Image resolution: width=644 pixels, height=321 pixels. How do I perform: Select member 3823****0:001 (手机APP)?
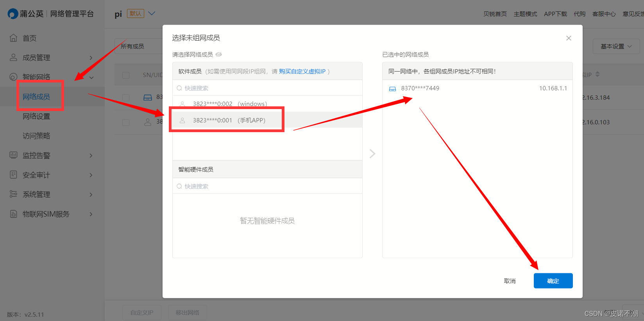pos(267,120)
